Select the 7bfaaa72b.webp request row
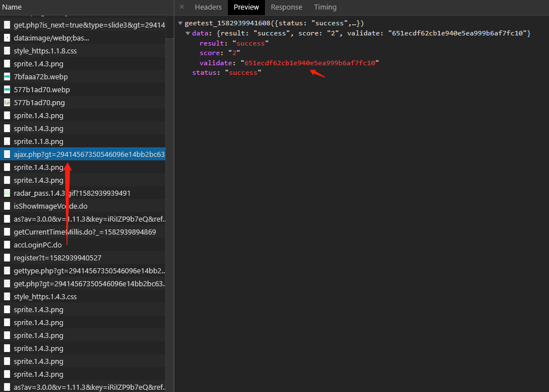Screen dimensions: 549x392 [x=83, y=76]
